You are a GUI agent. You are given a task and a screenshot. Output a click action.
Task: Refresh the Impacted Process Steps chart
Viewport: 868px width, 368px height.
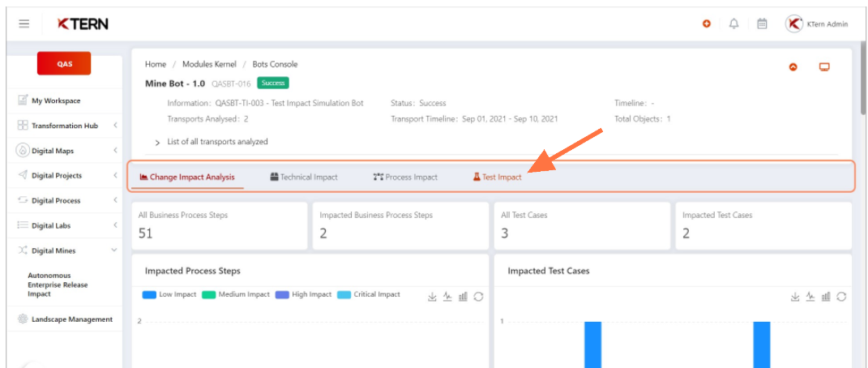[x=479, y=297]
